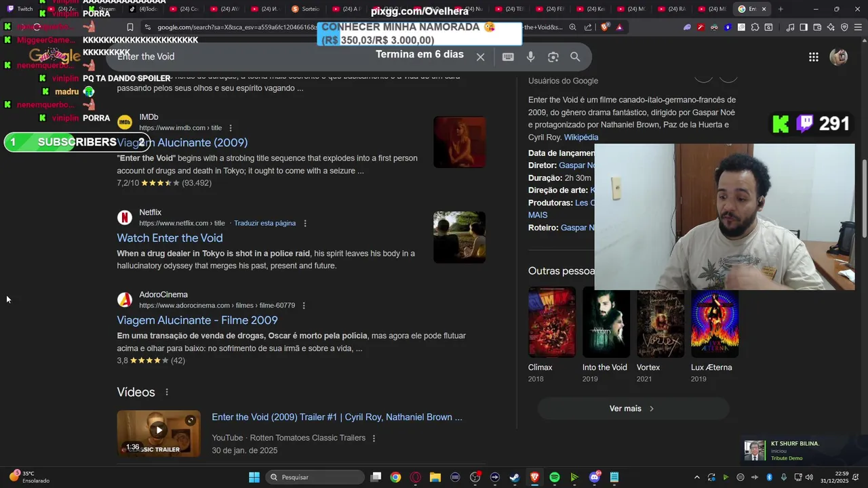This screenshot has width=868, height=488.
Task: Show hidden system tray icons
Action: 696,477
